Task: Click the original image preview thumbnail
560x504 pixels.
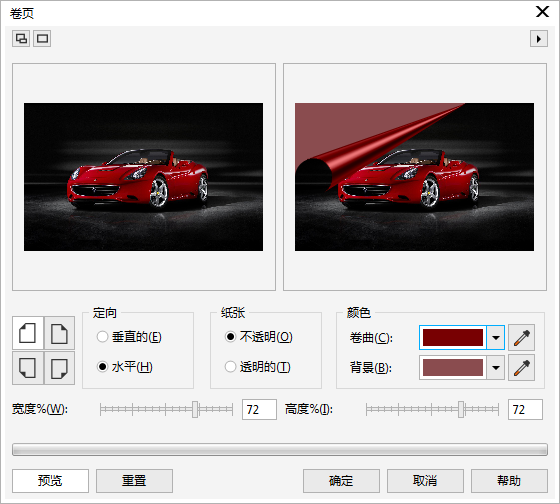Action: tap(144, 177)
